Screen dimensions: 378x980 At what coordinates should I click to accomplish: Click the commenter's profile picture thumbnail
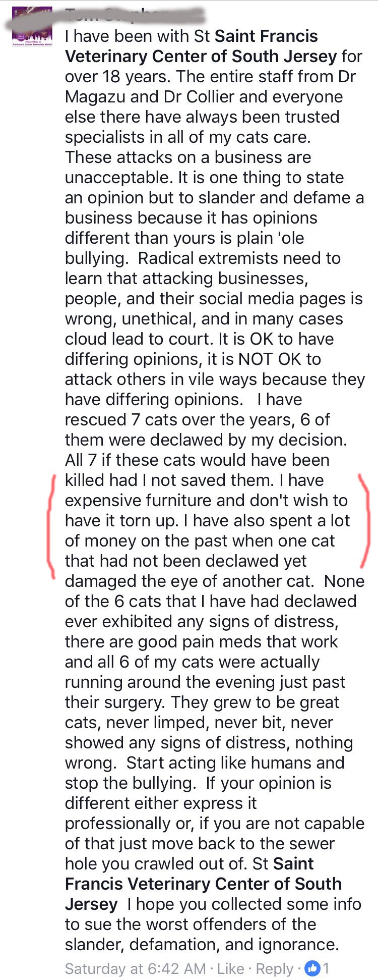(32, 27)
